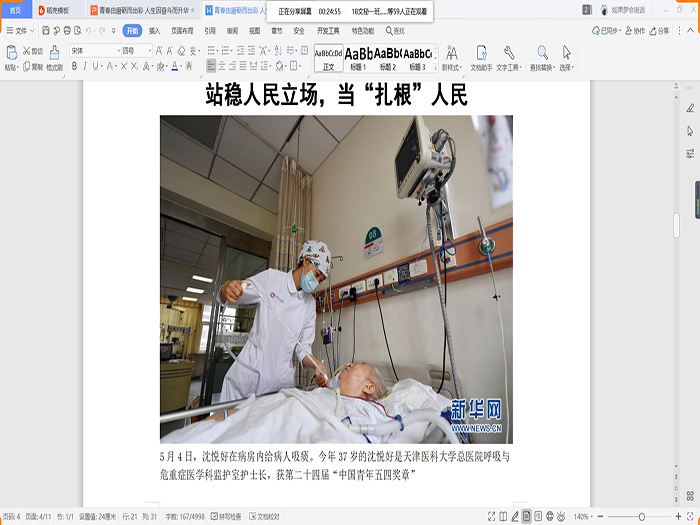The width and height of the screenshot is (700, 525).
Task: Toggle spell check (拼写检查) in status bar
Action: coord(227,517)
